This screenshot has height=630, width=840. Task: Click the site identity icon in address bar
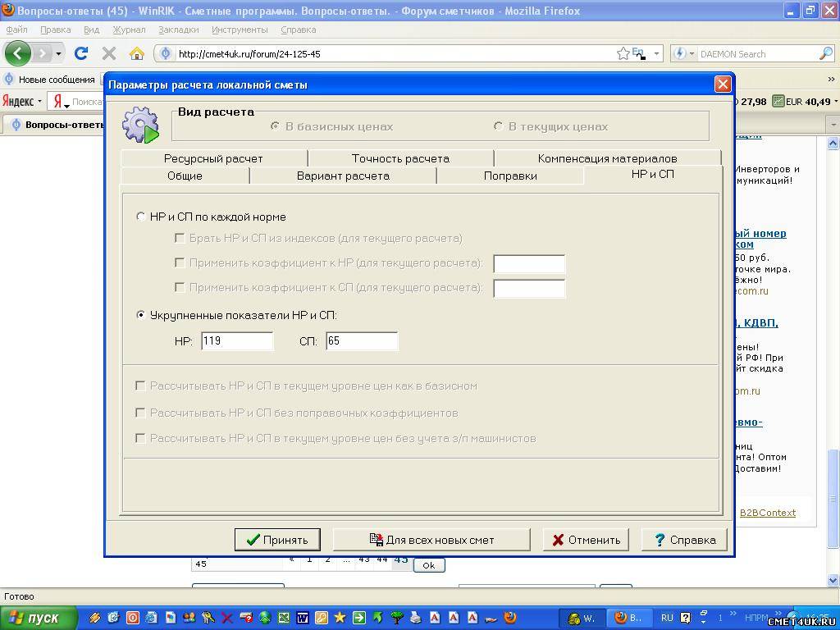tap(166, 53)
